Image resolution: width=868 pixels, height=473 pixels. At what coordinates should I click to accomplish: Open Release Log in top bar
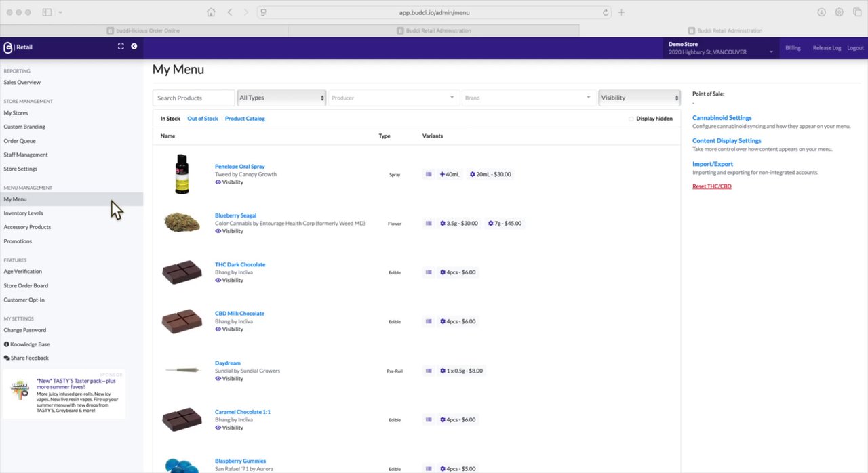coord(827,48)
